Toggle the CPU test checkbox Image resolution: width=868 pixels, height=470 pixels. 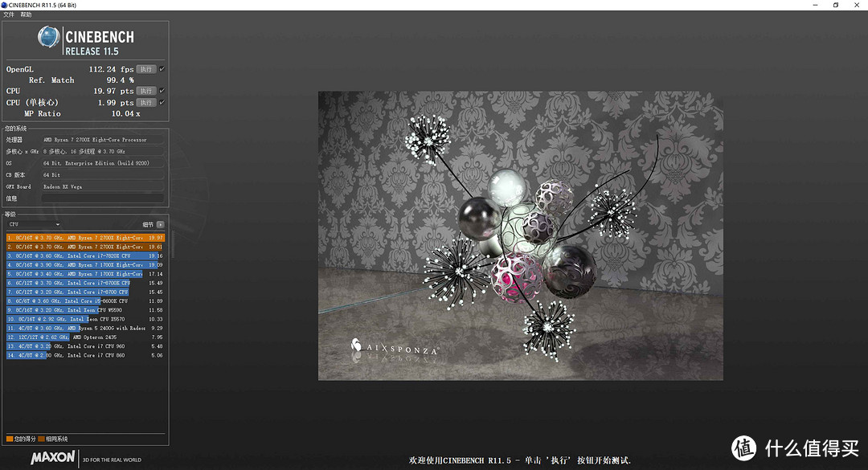(x=162, y=91)
